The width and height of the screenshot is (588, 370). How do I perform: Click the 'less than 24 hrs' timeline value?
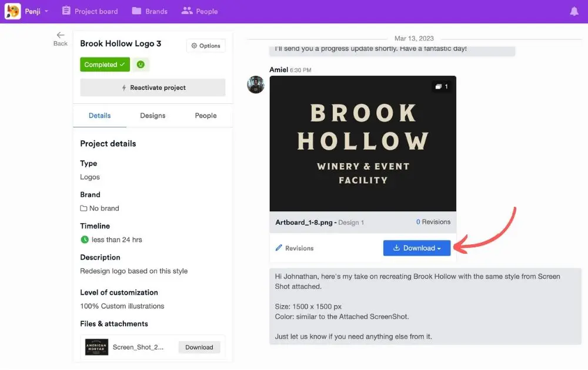point(117,240)
